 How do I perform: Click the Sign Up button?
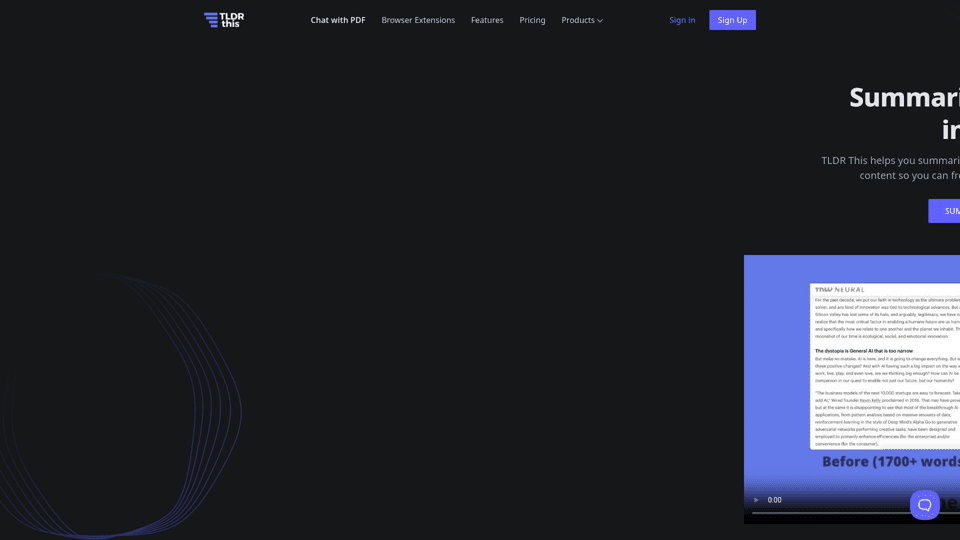732,20
